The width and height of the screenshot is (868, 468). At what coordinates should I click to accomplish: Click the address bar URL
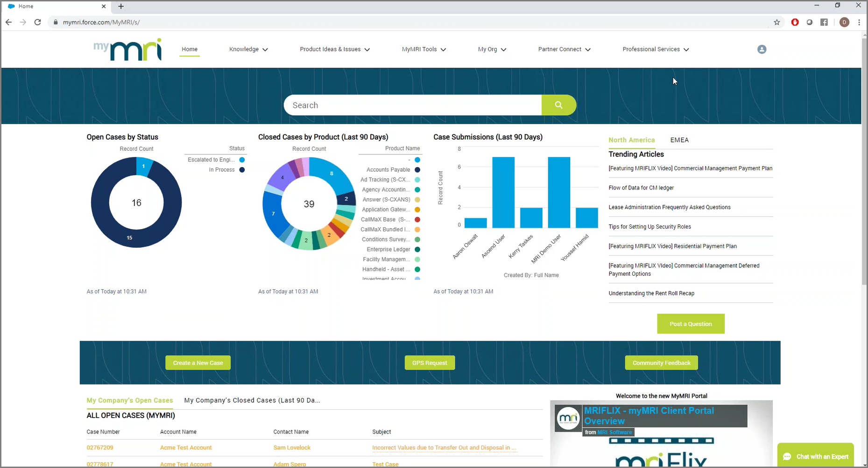pos(101,22)
